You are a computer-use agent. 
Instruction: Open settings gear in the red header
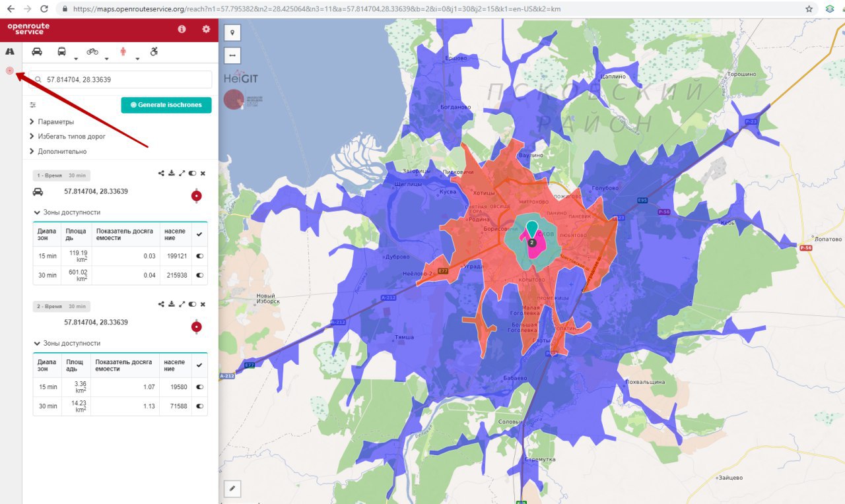coord(206,29)
